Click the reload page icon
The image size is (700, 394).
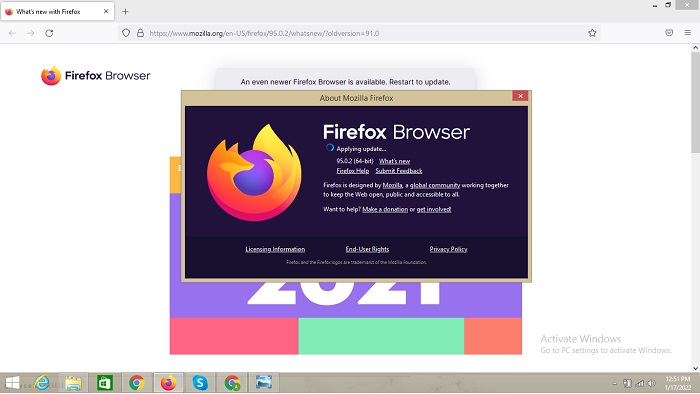tap(49, 33)
